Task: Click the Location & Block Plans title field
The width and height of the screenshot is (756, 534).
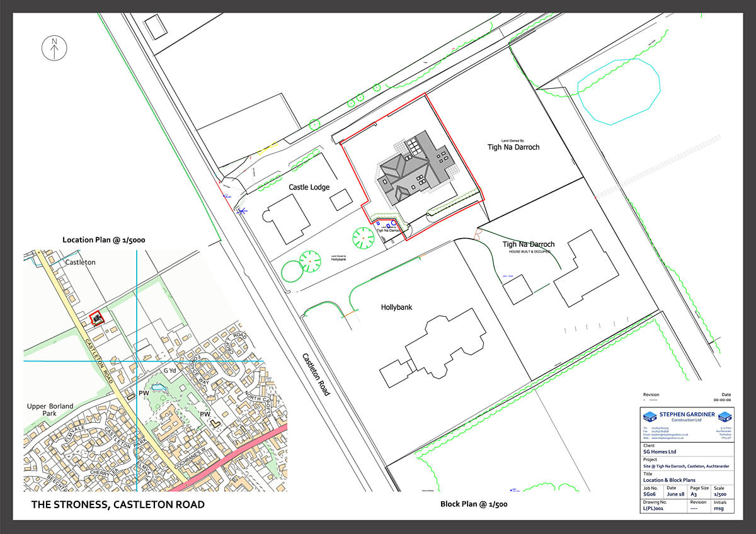Action: [670, 480]
